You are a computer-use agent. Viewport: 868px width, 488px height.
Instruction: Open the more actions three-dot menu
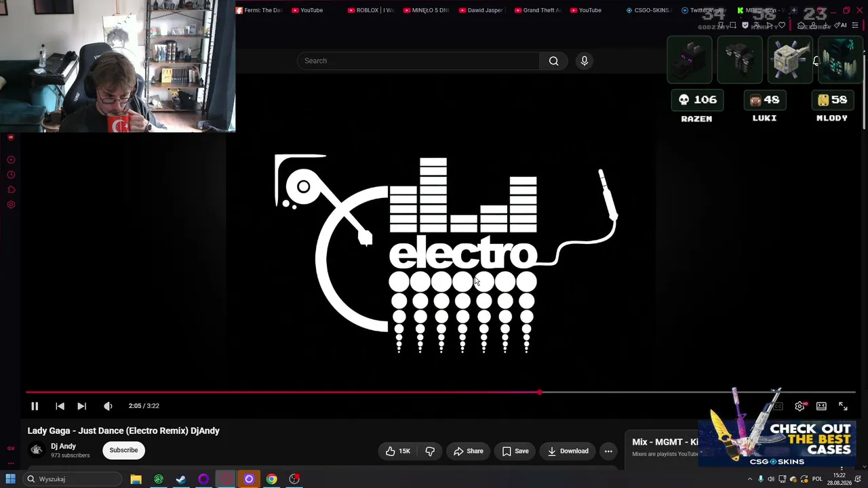pos(608,451)
